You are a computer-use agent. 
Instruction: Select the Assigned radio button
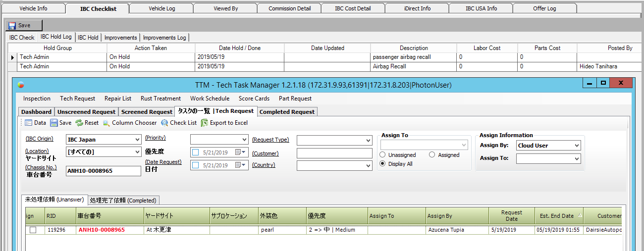pyautogui.click(x=432, y=155)
